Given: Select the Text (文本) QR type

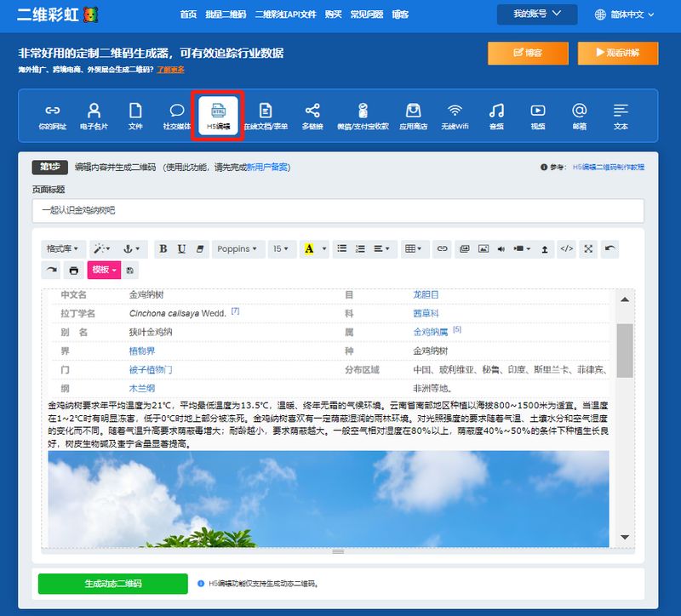Looking at the screenshot, I should tap(621, 117).
